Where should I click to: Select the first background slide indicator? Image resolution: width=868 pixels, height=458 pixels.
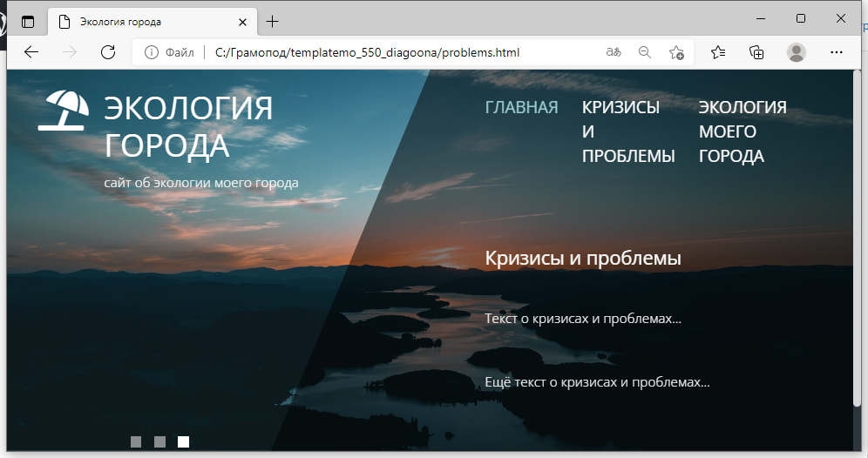(136, 441)
